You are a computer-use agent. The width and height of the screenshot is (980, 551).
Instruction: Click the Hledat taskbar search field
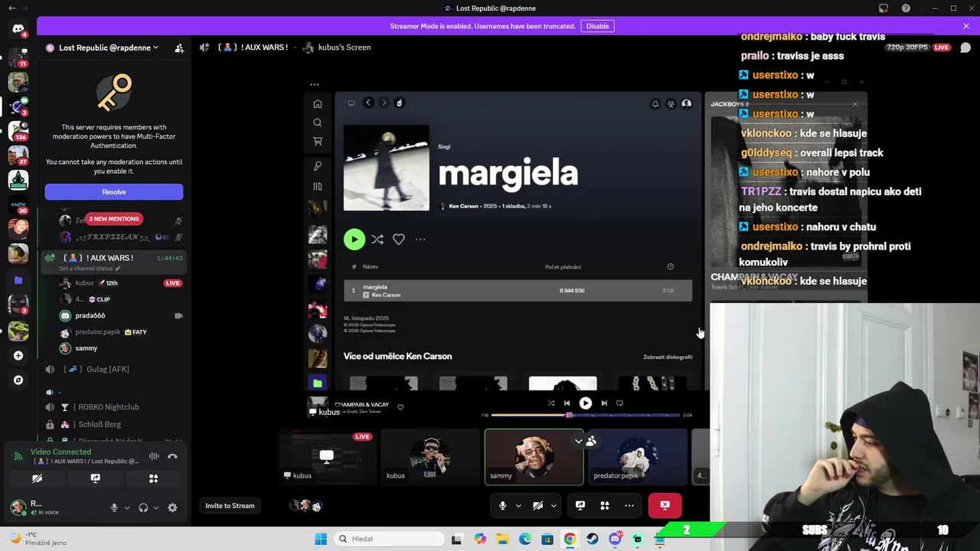389,539
